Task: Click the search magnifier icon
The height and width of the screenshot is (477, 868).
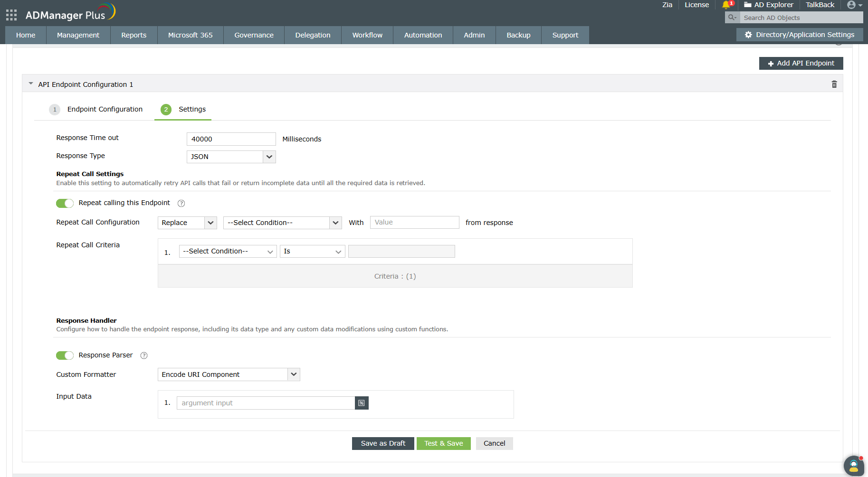Action: 732,17
